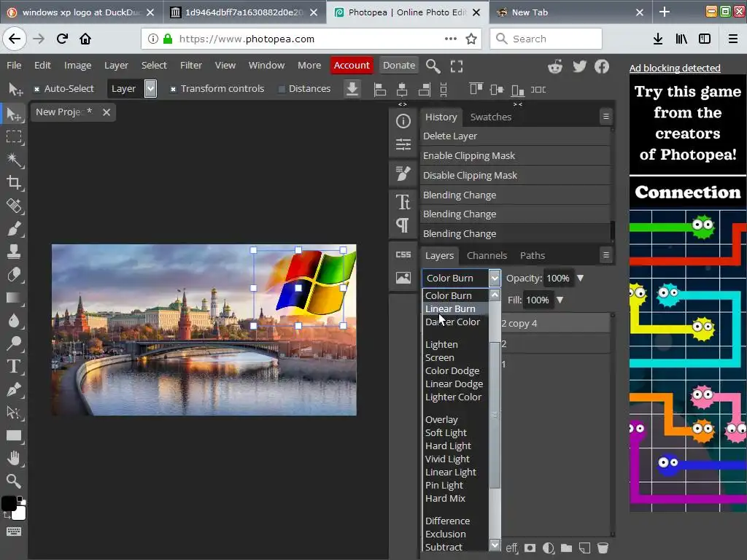
Task: Click the background white color swatch
Action: [20, 514]
